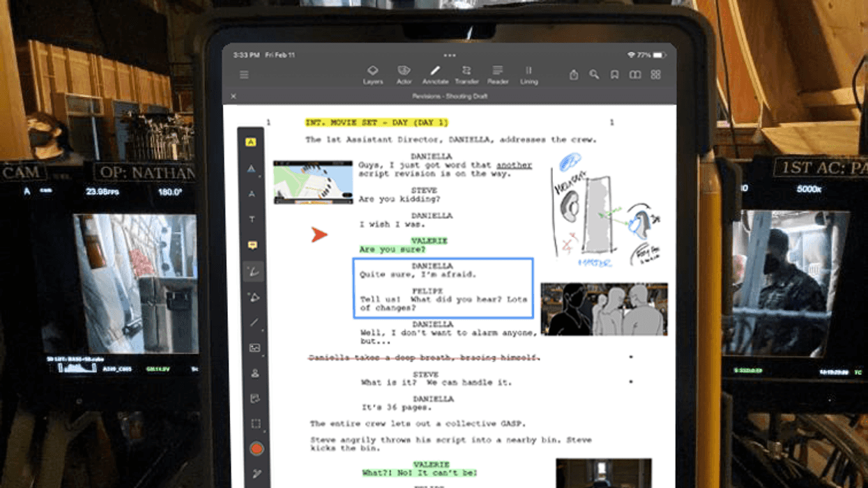Viewport: 868px width, 488px height.
Task: Select the strikeout text annotation tool
Action: pos(252,194)
